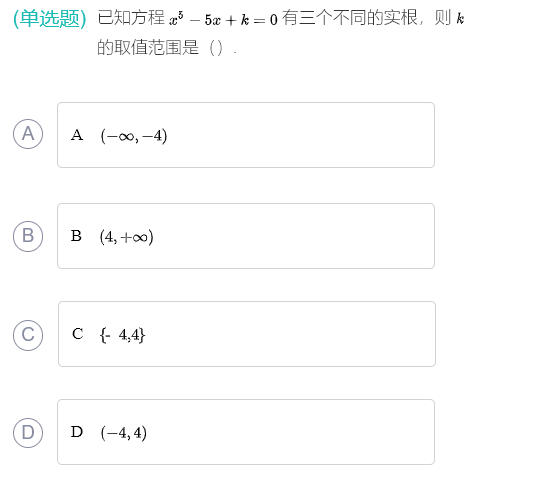
Task: Select the circular A radio button
Action: [x=28, y=134]
